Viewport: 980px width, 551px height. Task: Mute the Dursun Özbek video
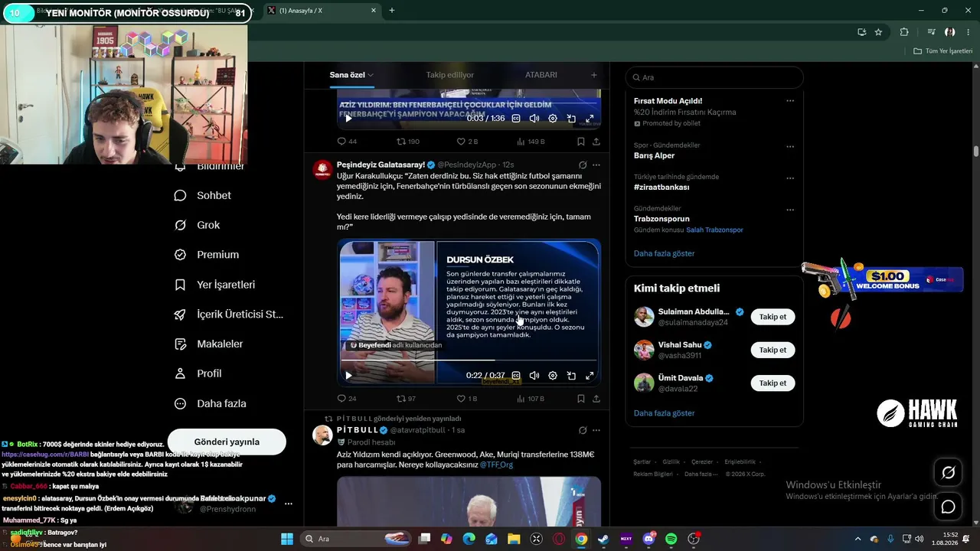534,376
